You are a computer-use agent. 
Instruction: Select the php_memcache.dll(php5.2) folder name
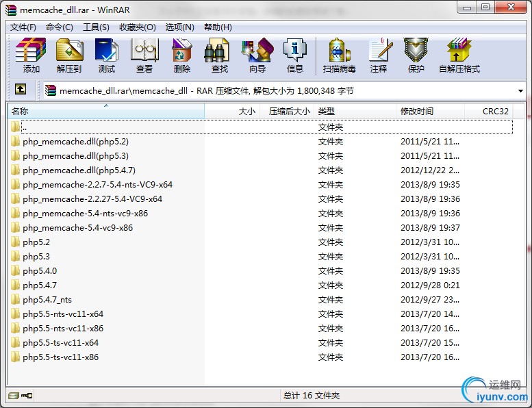pos(76,142)
